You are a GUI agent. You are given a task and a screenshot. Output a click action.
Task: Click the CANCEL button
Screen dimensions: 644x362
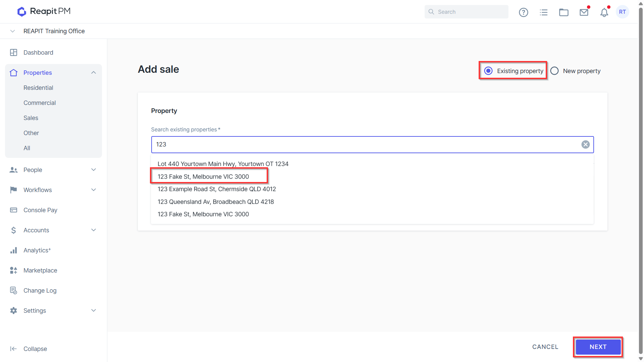pos(545,347)
